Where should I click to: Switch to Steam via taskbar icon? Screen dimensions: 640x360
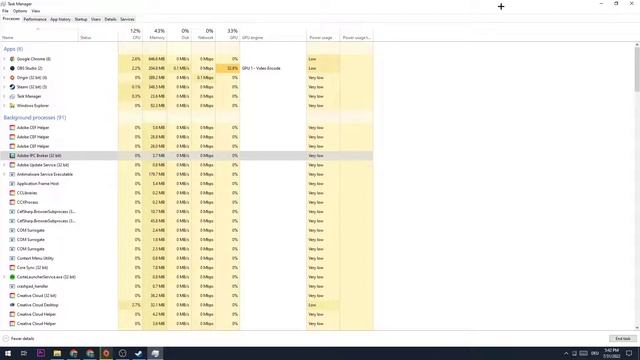[139, 353]
